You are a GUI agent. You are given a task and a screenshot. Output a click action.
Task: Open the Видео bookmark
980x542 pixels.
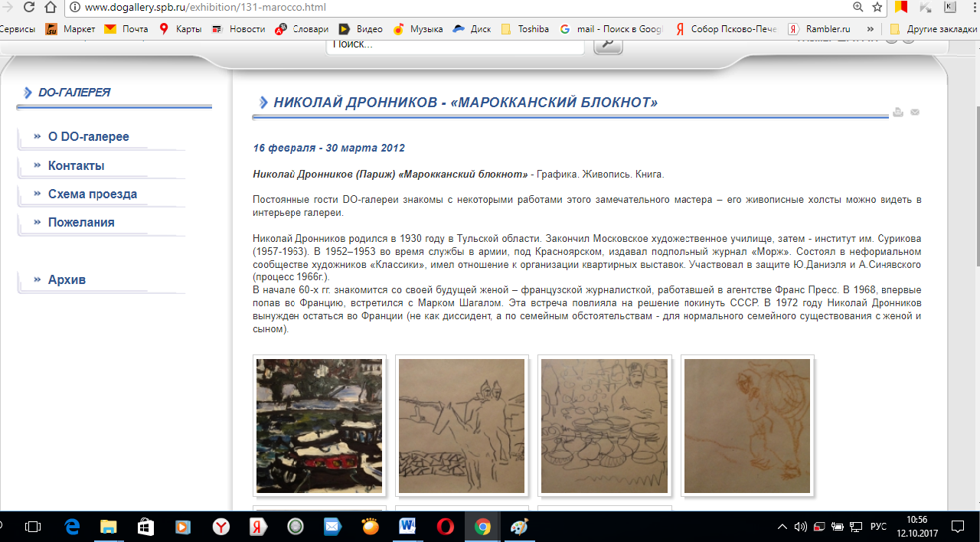click(361, 29)
